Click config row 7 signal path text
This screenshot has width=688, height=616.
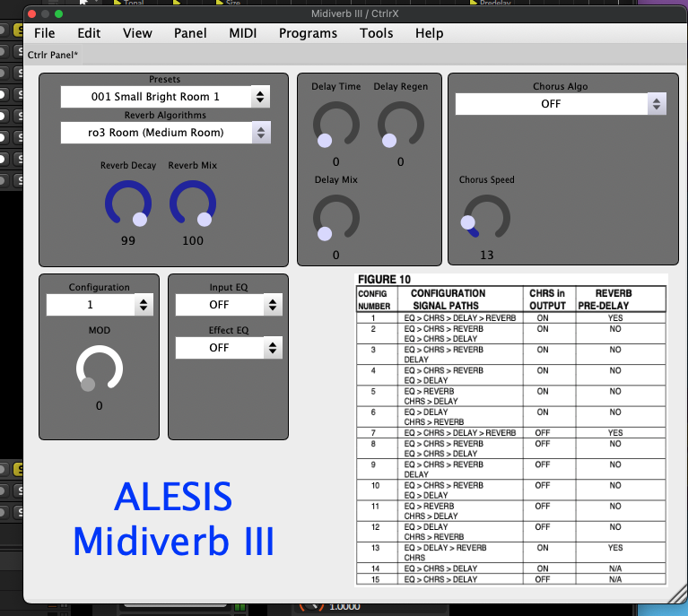[460, 432]
